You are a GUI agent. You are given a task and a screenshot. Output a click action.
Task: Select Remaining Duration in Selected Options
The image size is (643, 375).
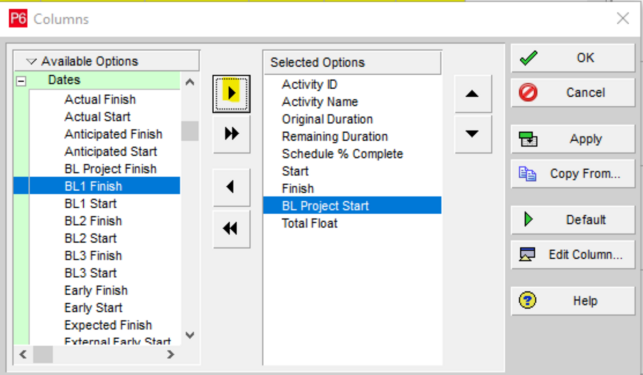coord(335,136)
